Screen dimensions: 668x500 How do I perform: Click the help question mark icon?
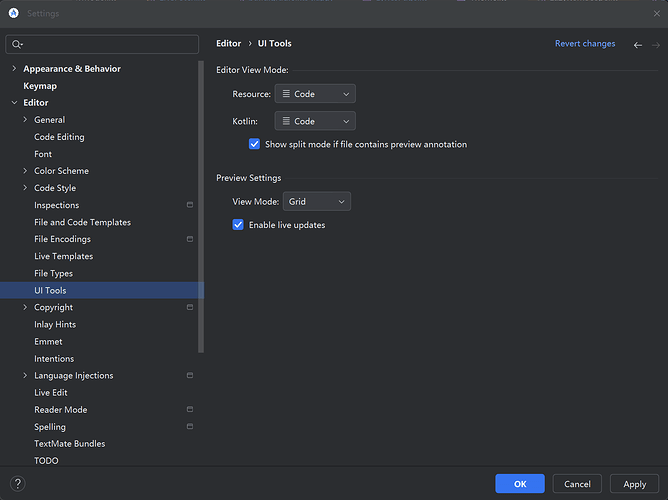17,484
